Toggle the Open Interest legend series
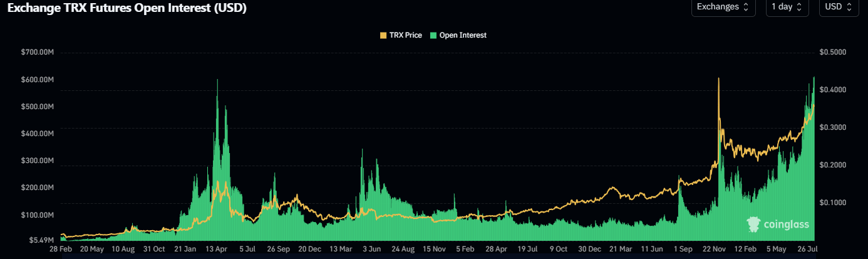Screen dimensions: 868x259 [x=458, y=35]
